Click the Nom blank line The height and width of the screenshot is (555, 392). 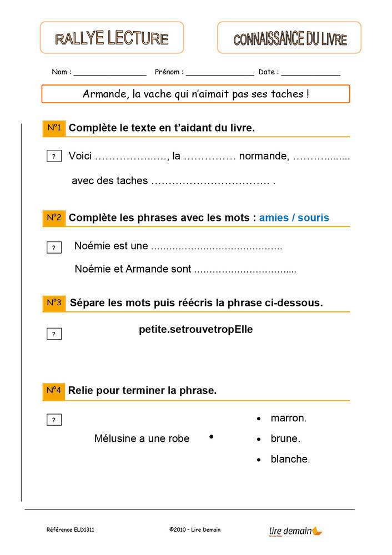[110, 73]
